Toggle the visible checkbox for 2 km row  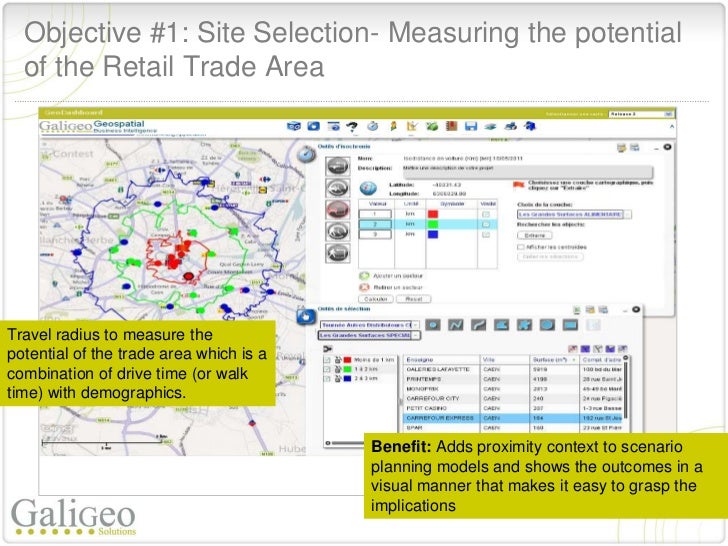click(x=486, y=225)
